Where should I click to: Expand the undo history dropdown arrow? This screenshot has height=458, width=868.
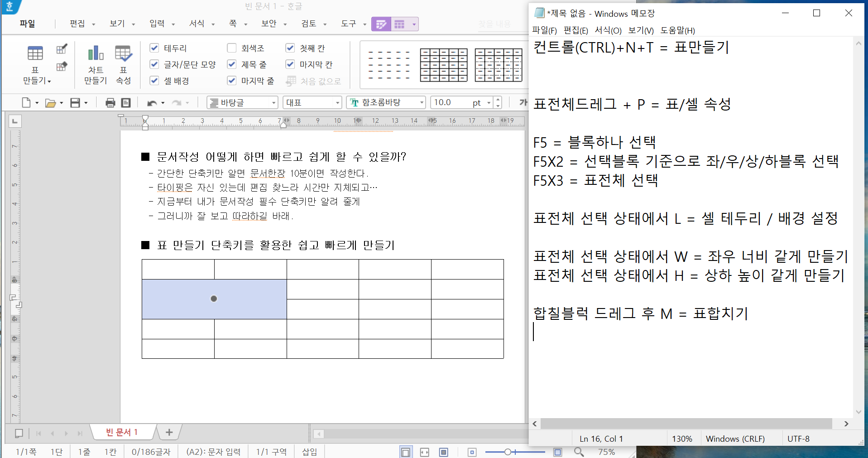[x=163, y=103]
